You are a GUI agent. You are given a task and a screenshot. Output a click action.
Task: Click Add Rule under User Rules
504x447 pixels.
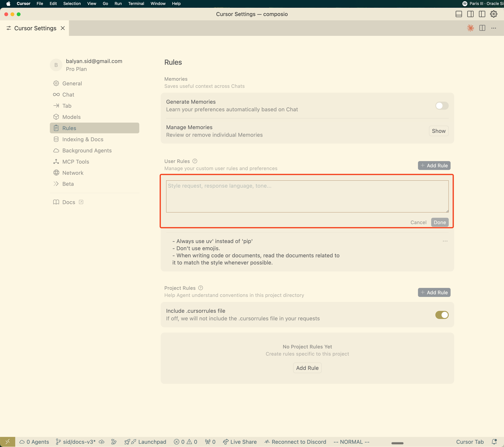click(434, 165)
